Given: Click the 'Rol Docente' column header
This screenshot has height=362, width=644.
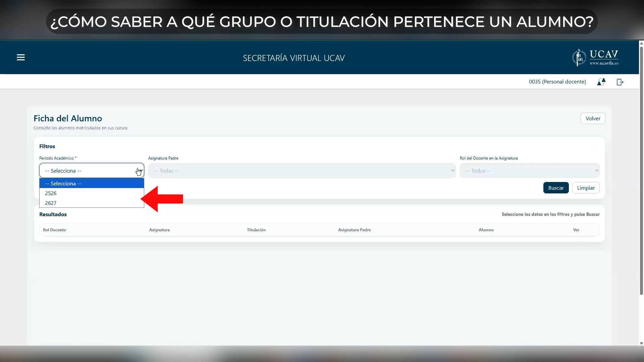Looking at the screenshot, I should (x=54, y=230).
